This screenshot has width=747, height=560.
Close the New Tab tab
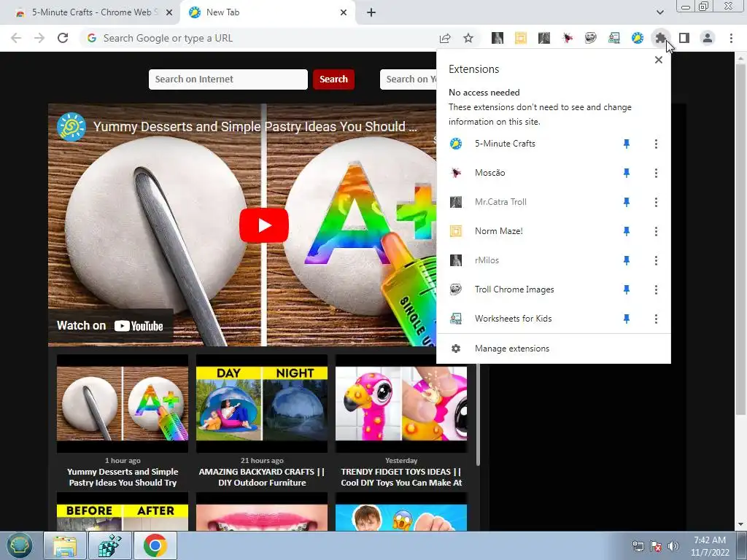click(344, 13)
